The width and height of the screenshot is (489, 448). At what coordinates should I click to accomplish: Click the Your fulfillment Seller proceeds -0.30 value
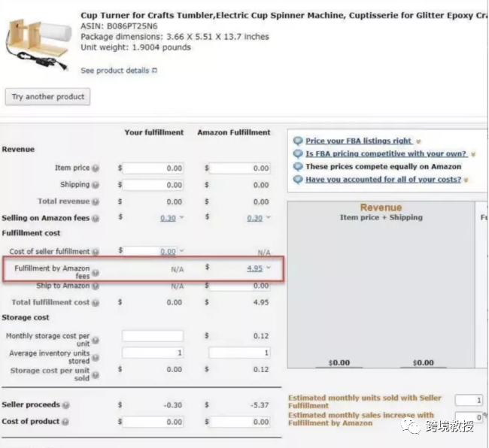[173, 405]
